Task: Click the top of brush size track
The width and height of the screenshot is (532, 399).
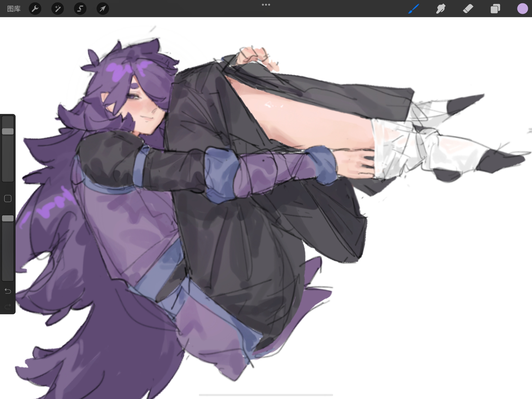Action: point(8,119)
